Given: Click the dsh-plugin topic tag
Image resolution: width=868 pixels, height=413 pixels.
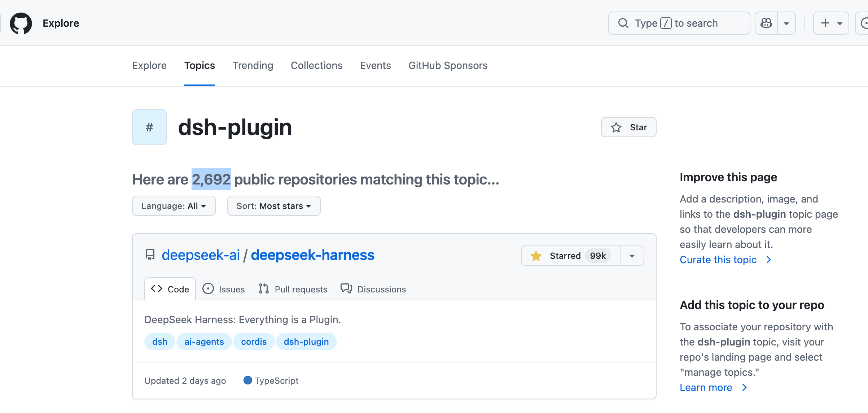Looking at the screenshot, I should coord(306,342).
